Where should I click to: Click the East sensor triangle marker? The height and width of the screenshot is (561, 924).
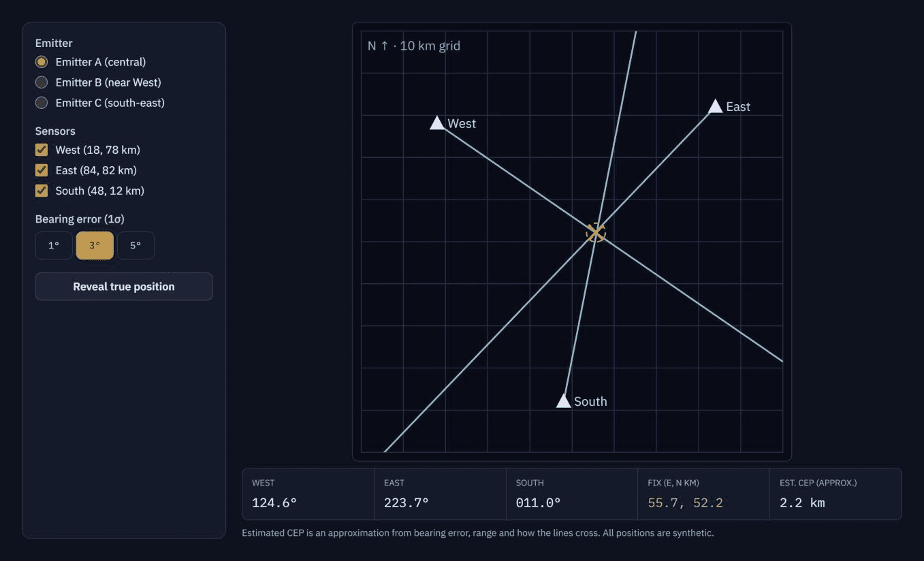tap(715, 106)
